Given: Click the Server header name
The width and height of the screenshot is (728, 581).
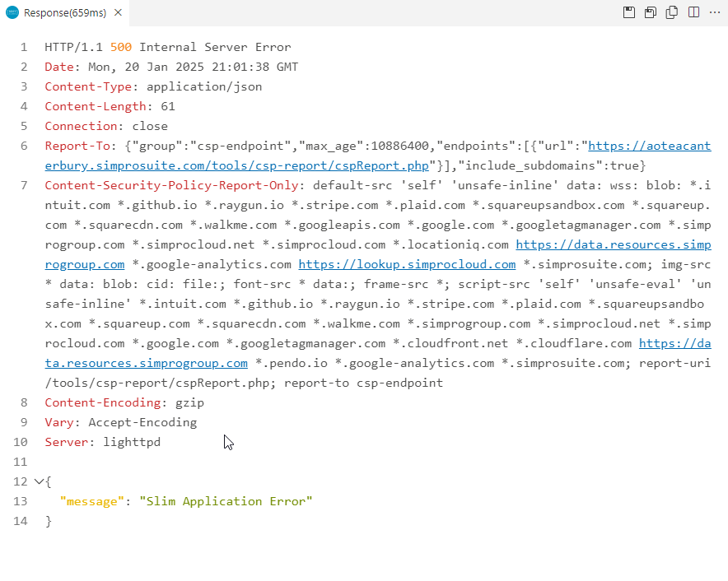Looking at the screenshot, I should click(x=67, y=442).
